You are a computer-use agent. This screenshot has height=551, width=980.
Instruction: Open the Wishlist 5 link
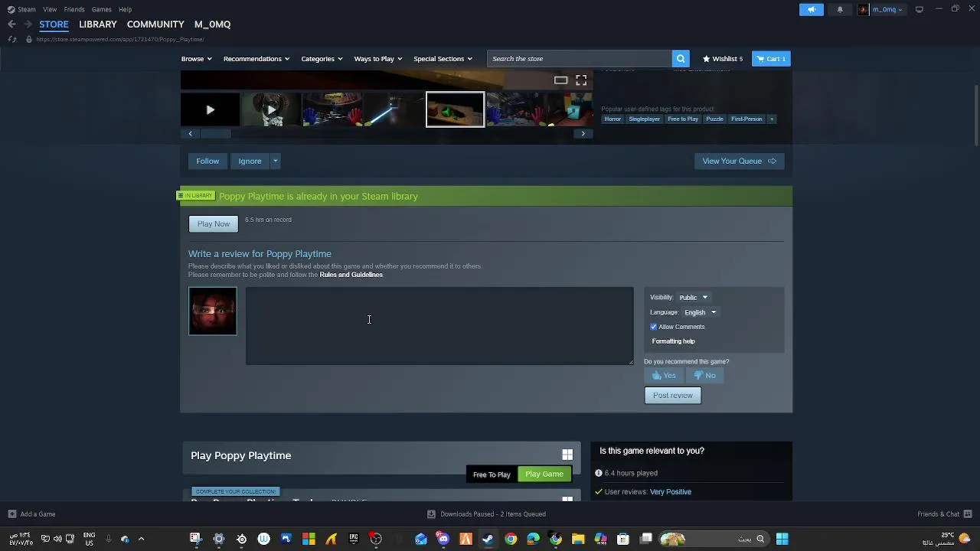(x=723, y=59)
